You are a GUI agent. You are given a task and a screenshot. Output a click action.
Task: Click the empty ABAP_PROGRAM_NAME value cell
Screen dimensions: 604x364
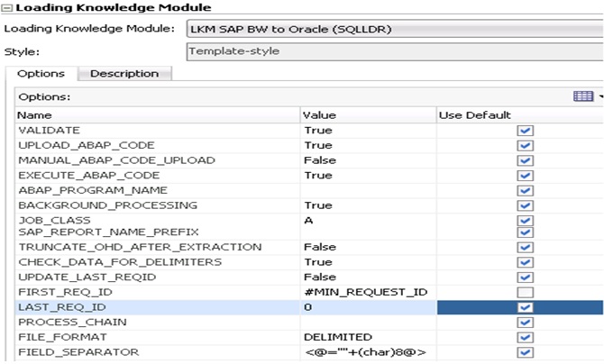(x=368, y=191)
